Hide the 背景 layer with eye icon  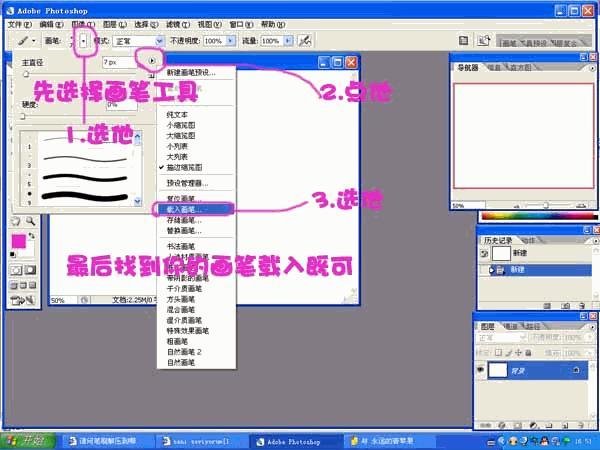(x=481, y=370)
